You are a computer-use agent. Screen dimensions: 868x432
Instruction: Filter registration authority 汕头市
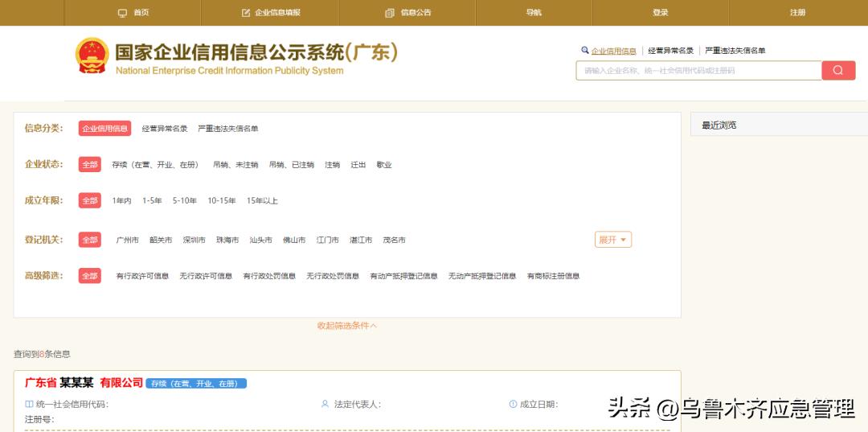point(260,241)
